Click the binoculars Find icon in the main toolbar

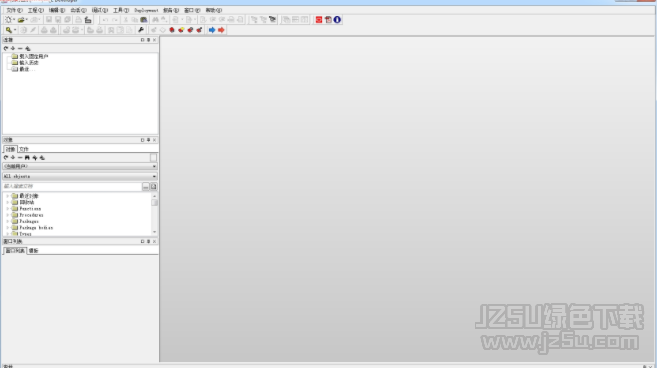[x=155, y=20]
